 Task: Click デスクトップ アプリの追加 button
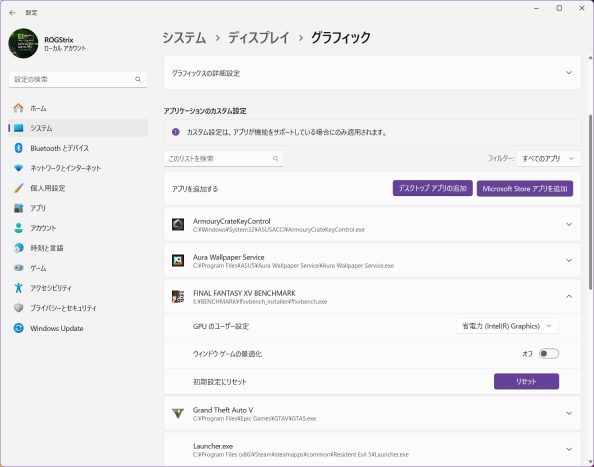coord(433,188)
